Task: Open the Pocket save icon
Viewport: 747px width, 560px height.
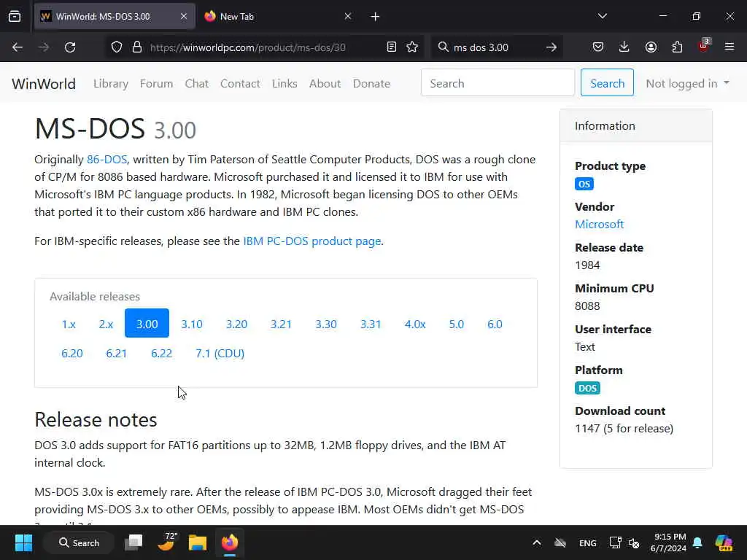Action: click(x=598, y=47)
